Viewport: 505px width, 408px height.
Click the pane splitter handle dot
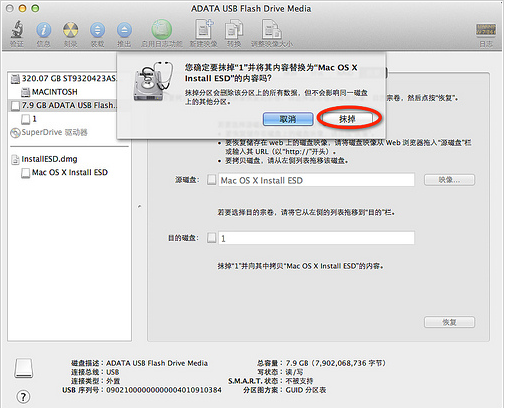139,207
